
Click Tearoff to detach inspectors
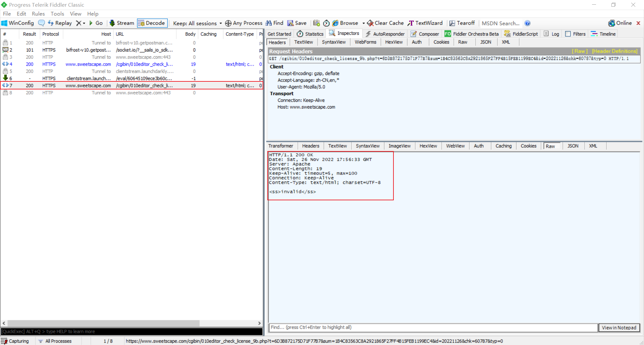click(462, 23)
